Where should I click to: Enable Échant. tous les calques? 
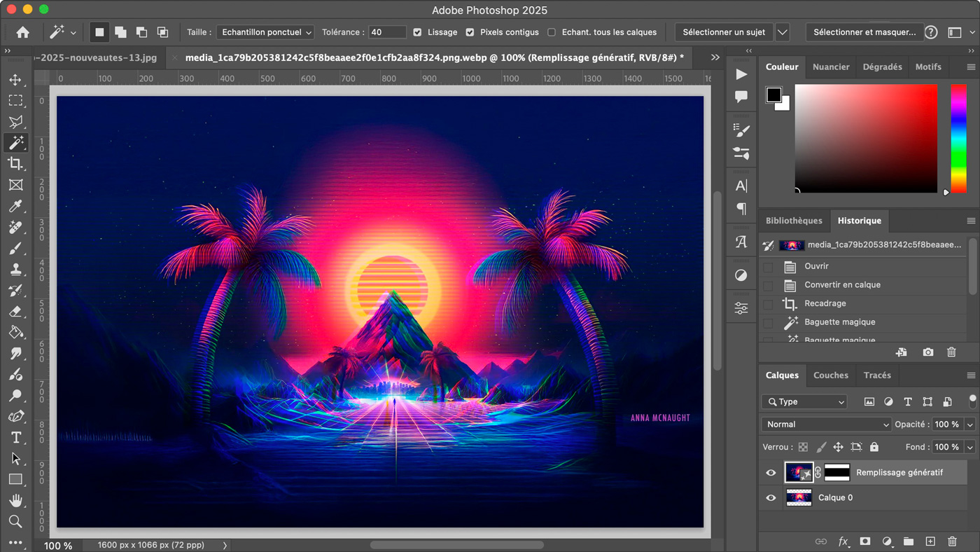point(551,32)
